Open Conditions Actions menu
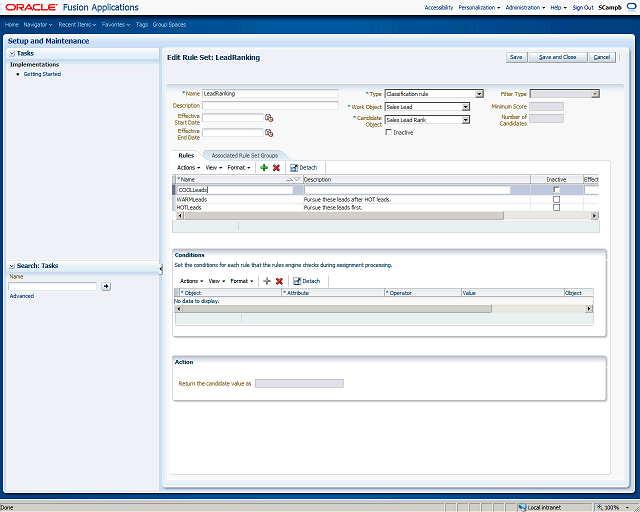 pyautogui.click(x=191, y=281)
